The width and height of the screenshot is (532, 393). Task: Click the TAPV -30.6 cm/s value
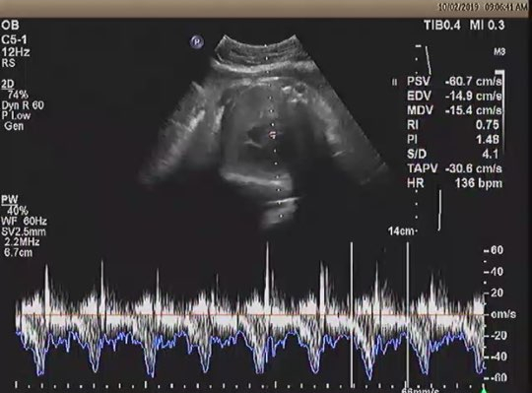click(454, 168)
